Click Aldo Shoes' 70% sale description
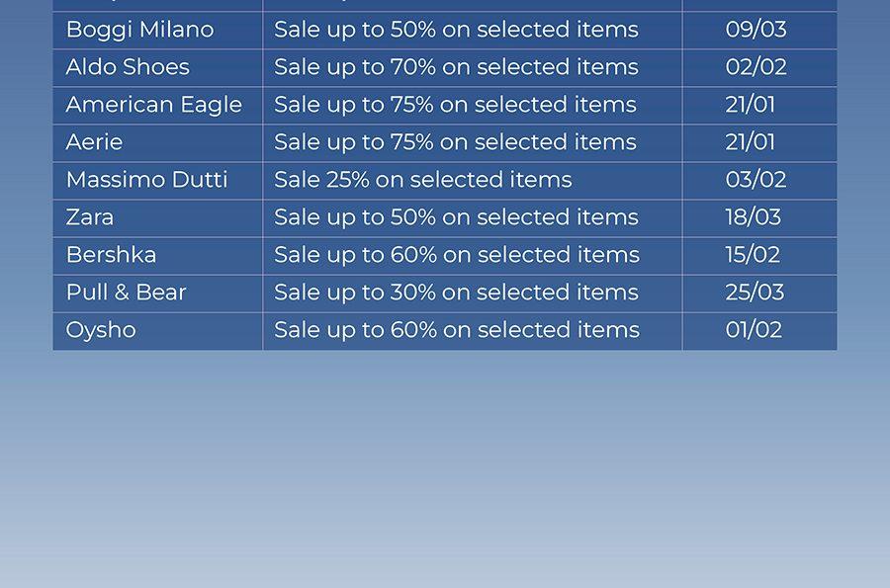 tap(456, 67)
